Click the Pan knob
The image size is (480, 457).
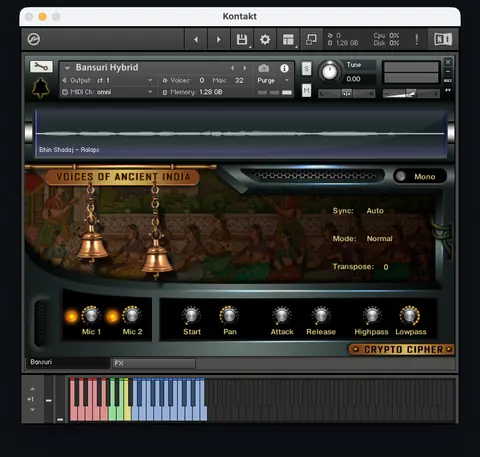pyautogui.click(x=229, y=315)
